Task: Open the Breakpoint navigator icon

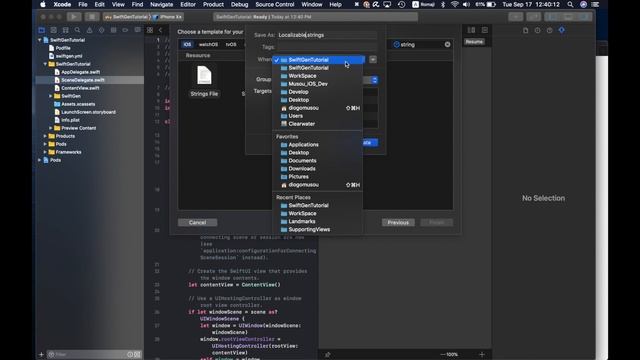Action: pyautogui.click(x=125, y=30)
